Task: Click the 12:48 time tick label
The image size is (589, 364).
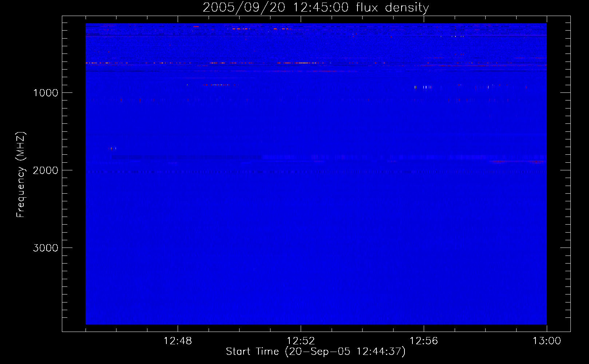Action: [x=178, y=341]
